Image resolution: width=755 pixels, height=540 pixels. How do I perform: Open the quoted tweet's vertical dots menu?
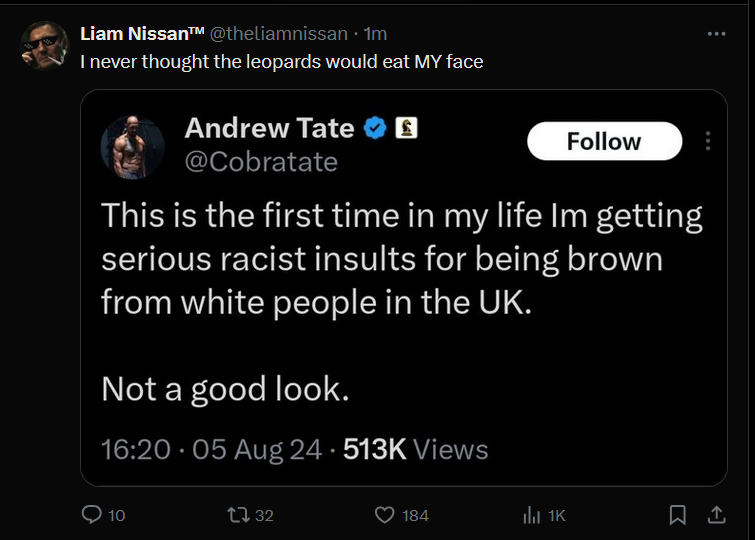click(x=708, y=141)
